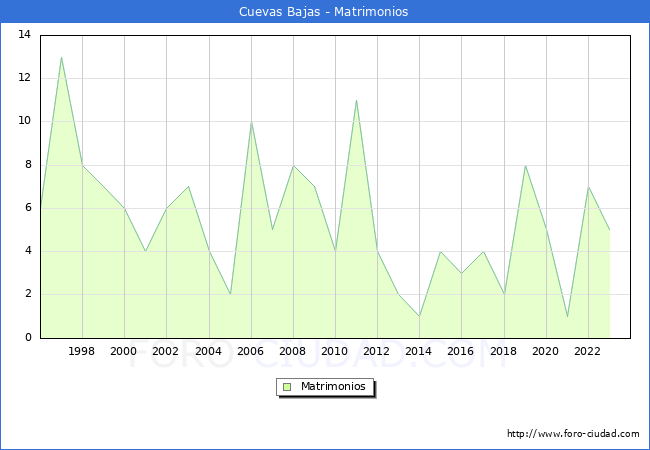
Task: Click the 2011 peak data point at 11
Action: click(356, 100)
